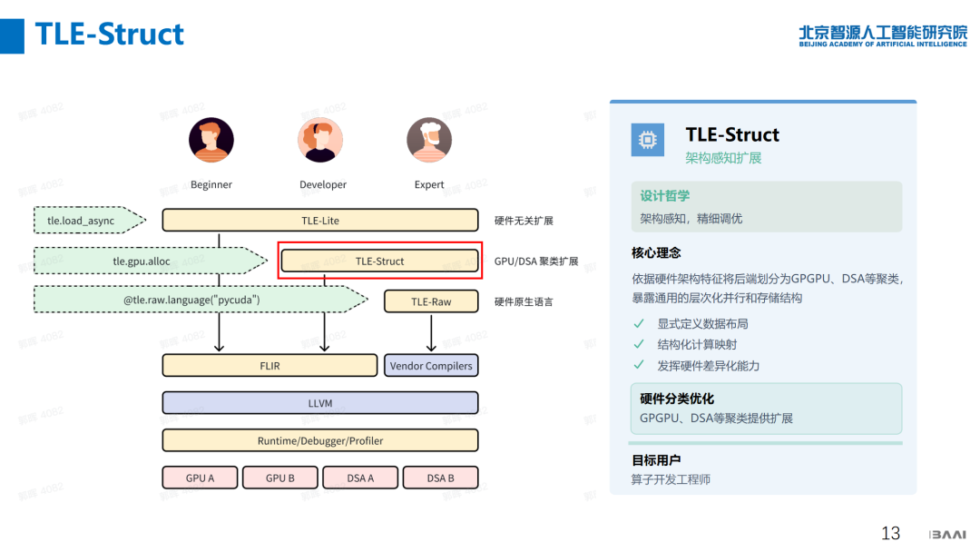Viewport: 980px width, 552px height.
Task: Click the checkmark next to 结构化计算映射
Action: click(x=639, y=344)
